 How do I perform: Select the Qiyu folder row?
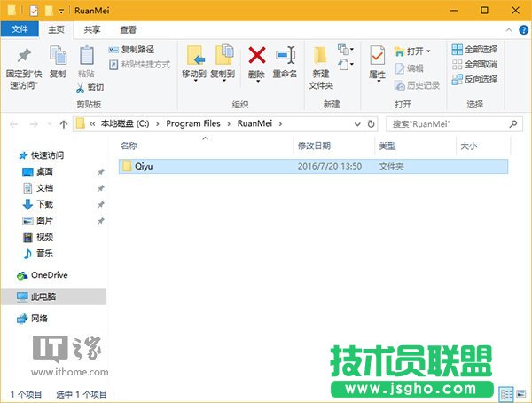click(313, 167)
